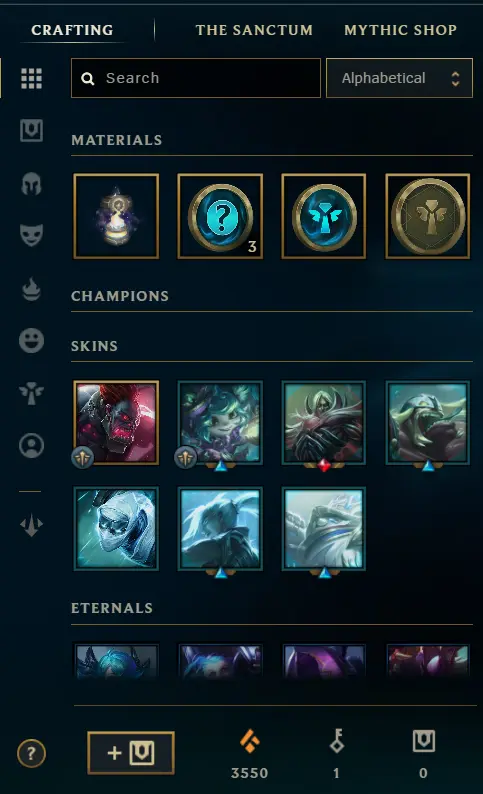
Task: Open the help question mark button
Action: coord(31,753)
